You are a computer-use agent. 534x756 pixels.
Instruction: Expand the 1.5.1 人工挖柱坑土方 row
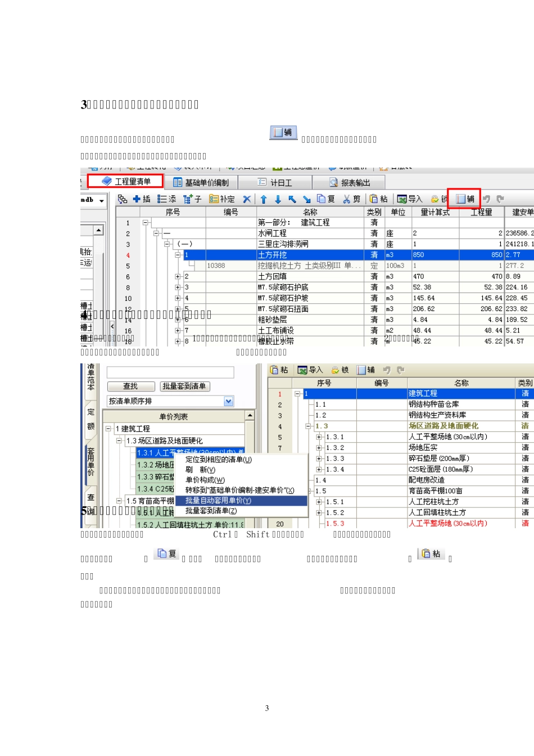pos(319,502)
